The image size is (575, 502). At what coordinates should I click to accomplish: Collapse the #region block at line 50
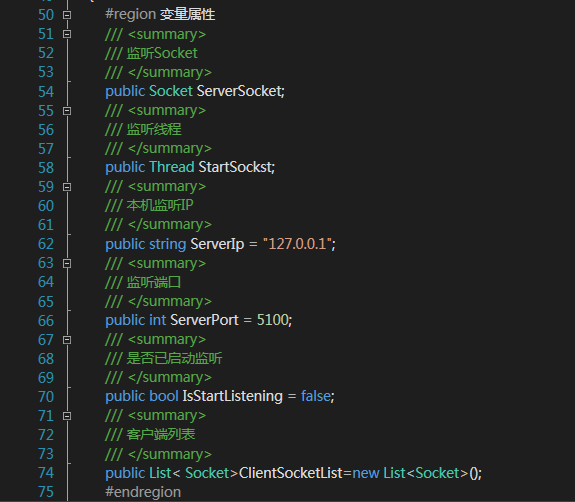pyautogui.click(x=67, y=15)
